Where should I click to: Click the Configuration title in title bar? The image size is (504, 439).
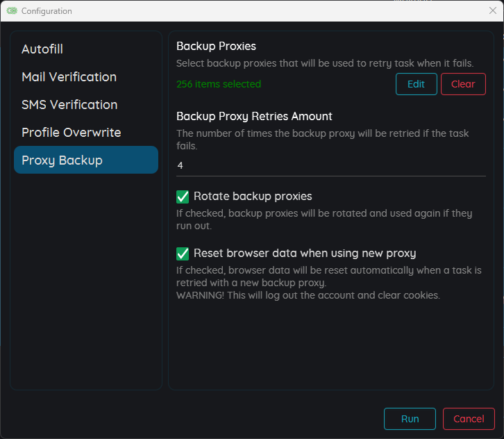47,11
